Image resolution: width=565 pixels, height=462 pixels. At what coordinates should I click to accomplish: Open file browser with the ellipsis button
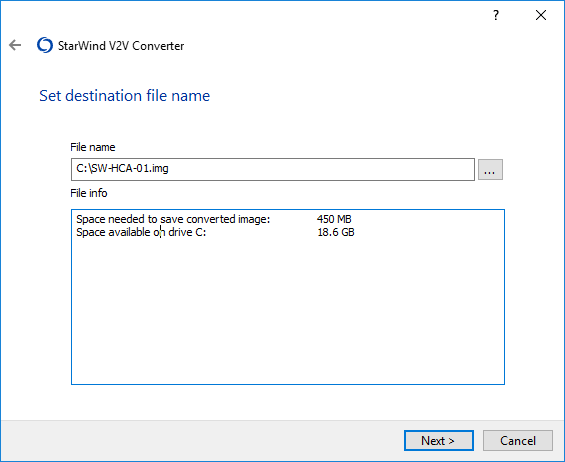pos(490,169)
